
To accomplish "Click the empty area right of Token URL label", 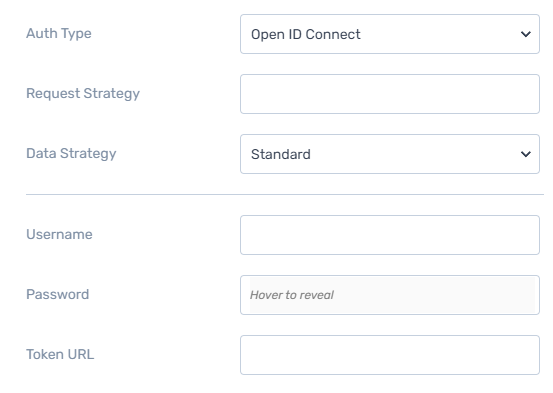I will click(x=166, y=355).
